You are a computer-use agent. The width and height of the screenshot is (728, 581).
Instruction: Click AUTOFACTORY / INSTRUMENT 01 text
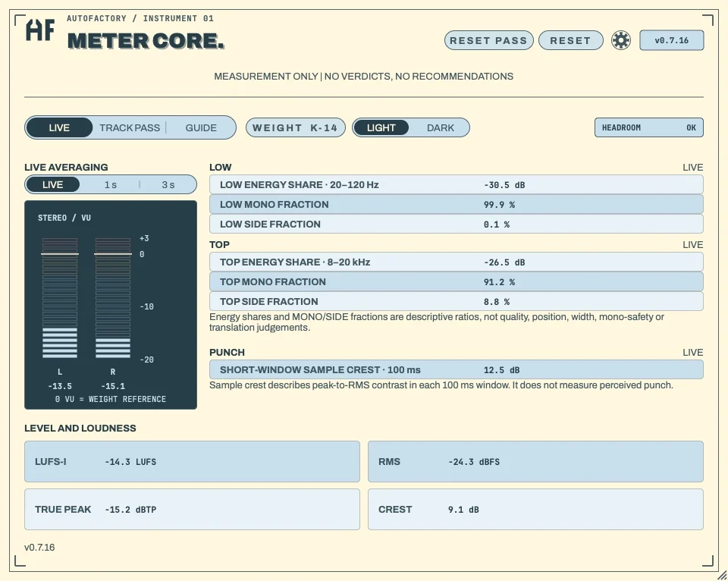140,18
